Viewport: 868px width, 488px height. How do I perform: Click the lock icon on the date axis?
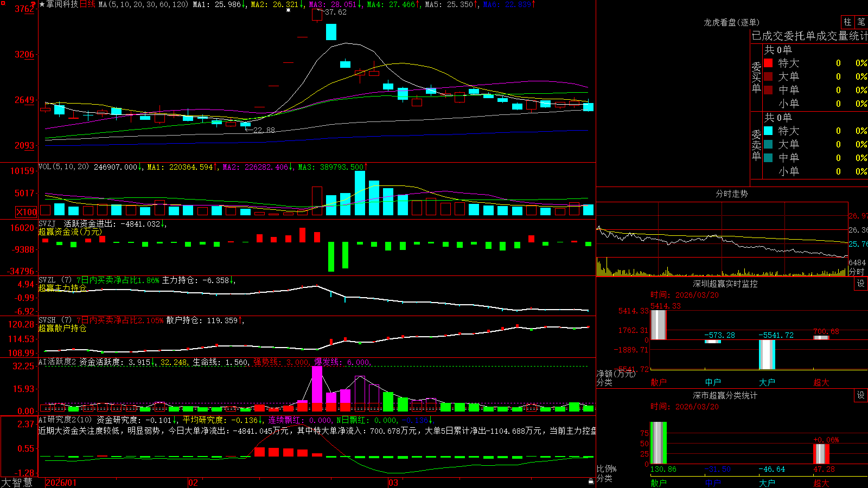(x=591, y=481)
